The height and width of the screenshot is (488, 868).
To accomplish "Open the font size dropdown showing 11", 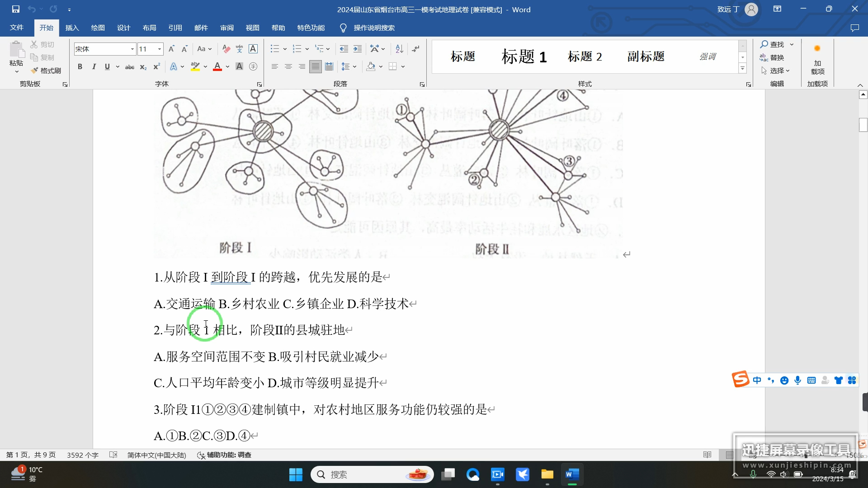I will (x=160, y=49).
